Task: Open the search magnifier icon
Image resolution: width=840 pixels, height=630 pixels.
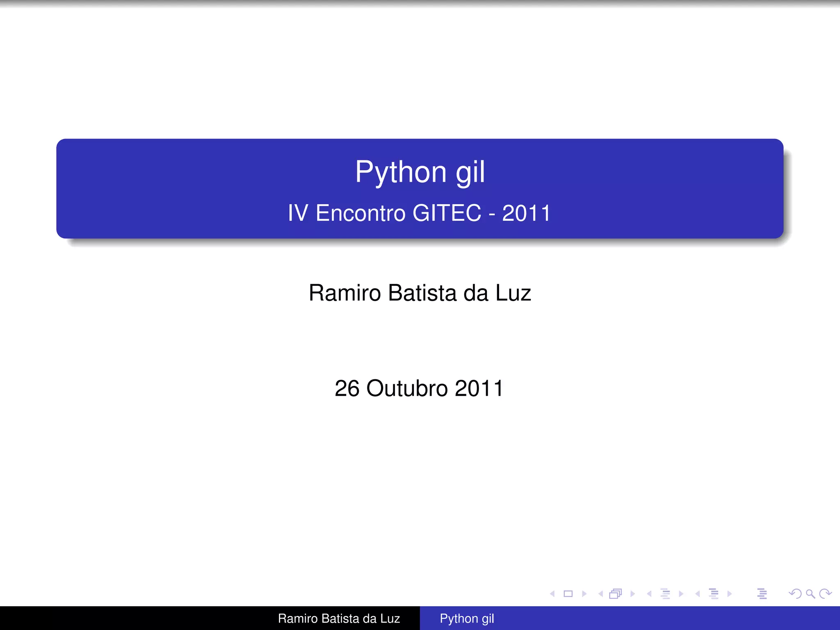Action: coord(810,593)
